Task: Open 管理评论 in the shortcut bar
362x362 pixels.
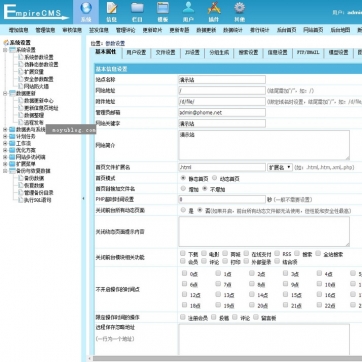Action: coord(126,30)
